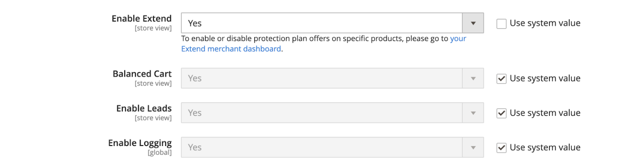Image resolution: width=644 pixels, height=162 pixels.
Task: Click the Enable Extend dropdown arrow button
Action: (x=473, y=23)
